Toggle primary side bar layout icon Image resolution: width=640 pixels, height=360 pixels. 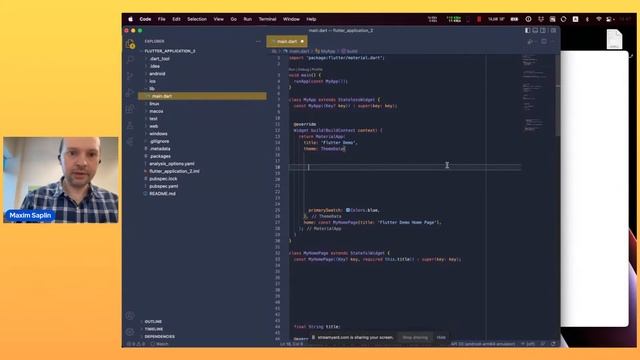pos(527,30)
